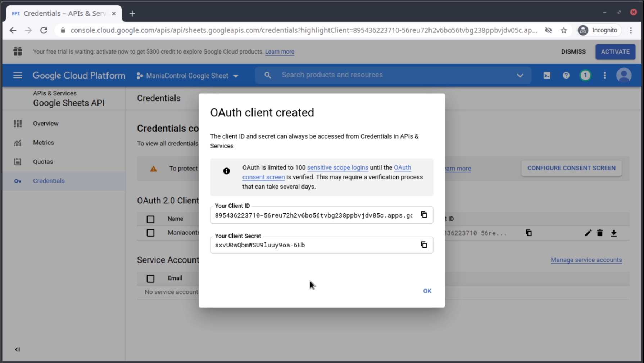This screenshot has width=644, height=363.
Task: Toggle the Service Accounts header checkbox
Action: [x=150, y=278]
